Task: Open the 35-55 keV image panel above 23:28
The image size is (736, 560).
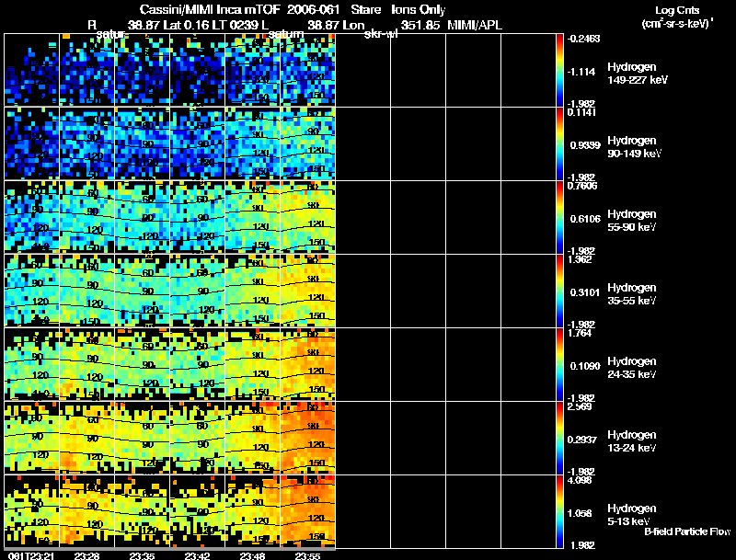Action: coord(87,291)
